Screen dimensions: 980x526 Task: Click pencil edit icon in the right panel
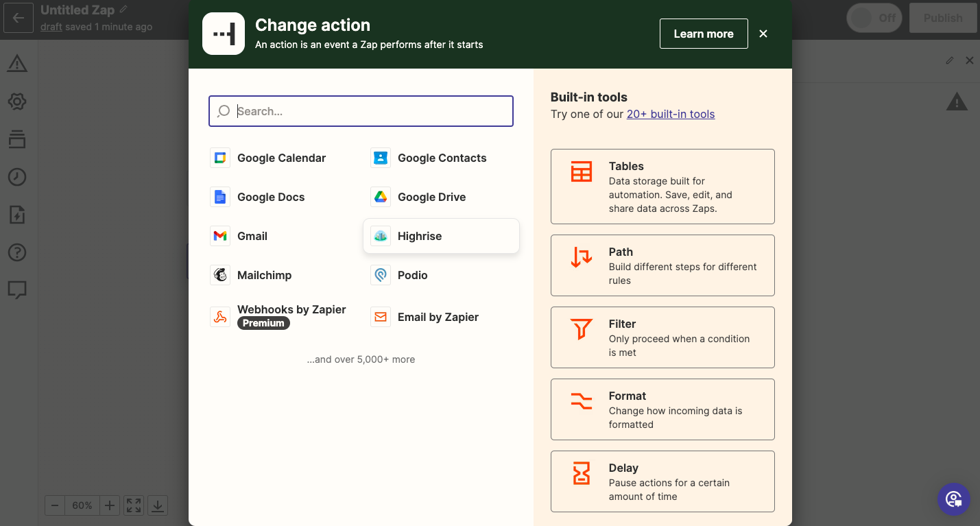(x=950, y=60)
